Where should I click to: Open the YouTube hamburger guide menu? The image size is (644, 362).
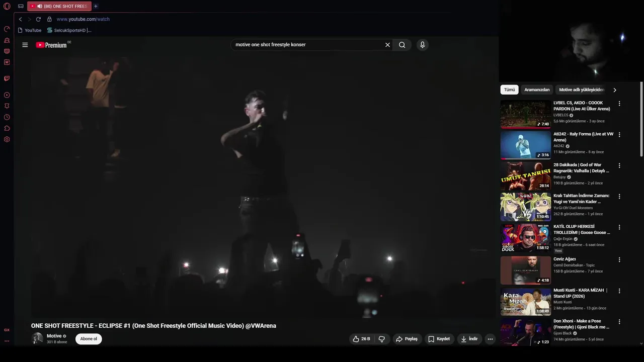tap(25, 45)
